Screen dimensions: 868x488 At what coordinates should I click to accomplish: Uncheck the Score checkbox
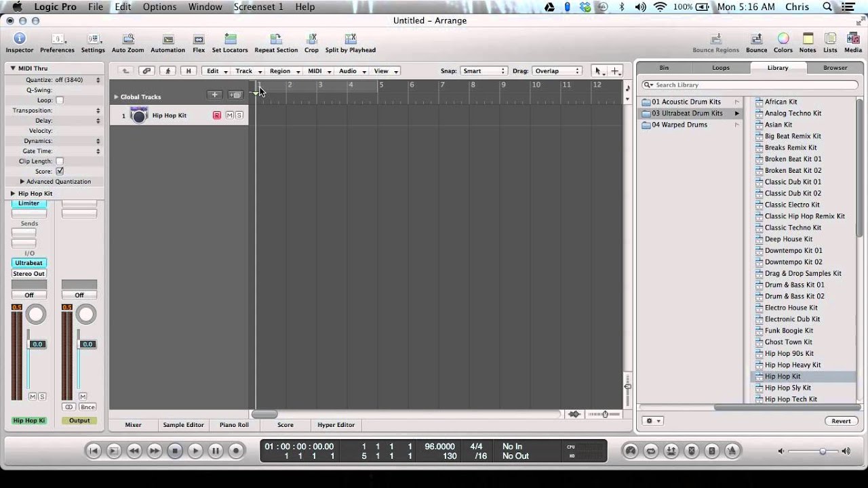point(60,171)
